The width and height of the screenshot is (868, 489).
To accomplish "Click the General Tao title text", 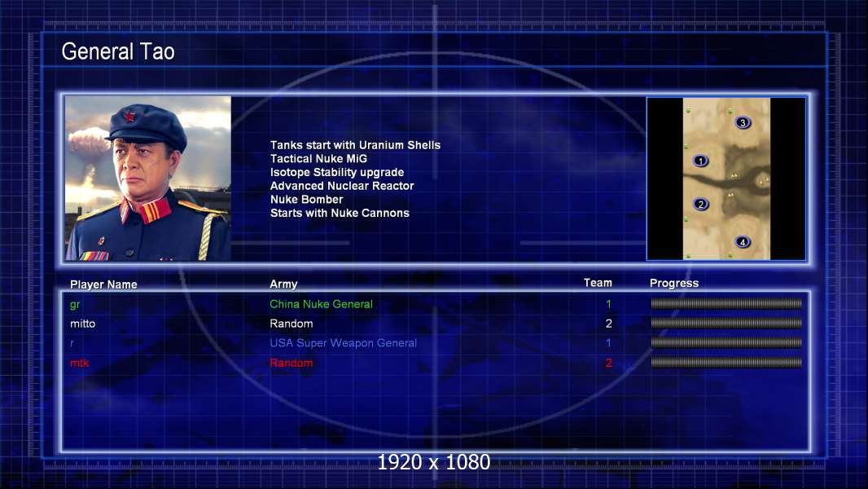I will pos(118,52).
